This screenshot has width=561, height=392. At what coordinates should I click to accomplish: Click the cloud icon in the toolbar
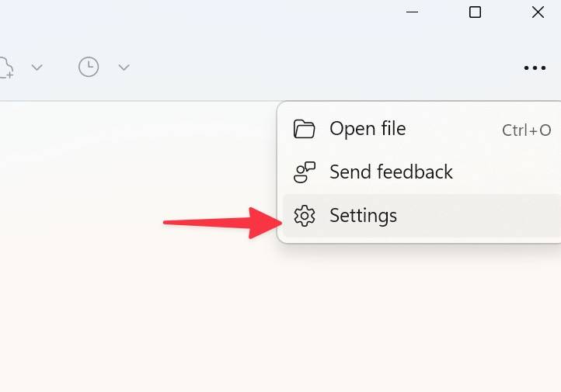tap(5, 68)
